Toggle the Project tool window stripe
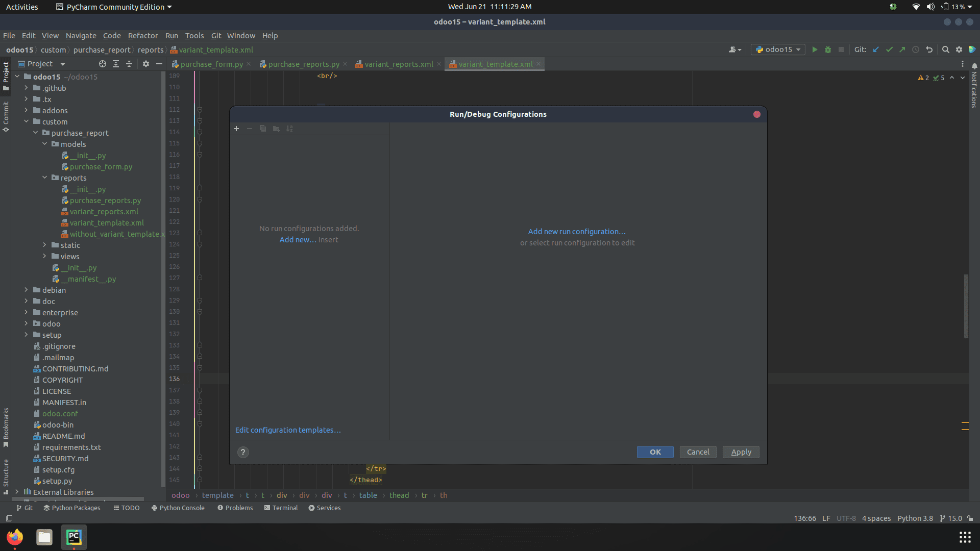The height and width of the screenshot is (551, 980). (6, 76)
